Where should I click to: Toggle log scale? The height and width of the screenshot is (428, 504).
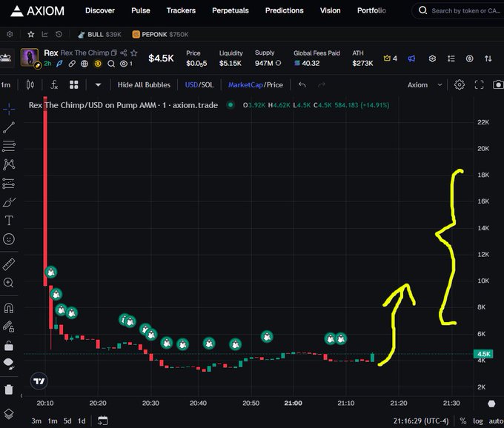point(477,421)
